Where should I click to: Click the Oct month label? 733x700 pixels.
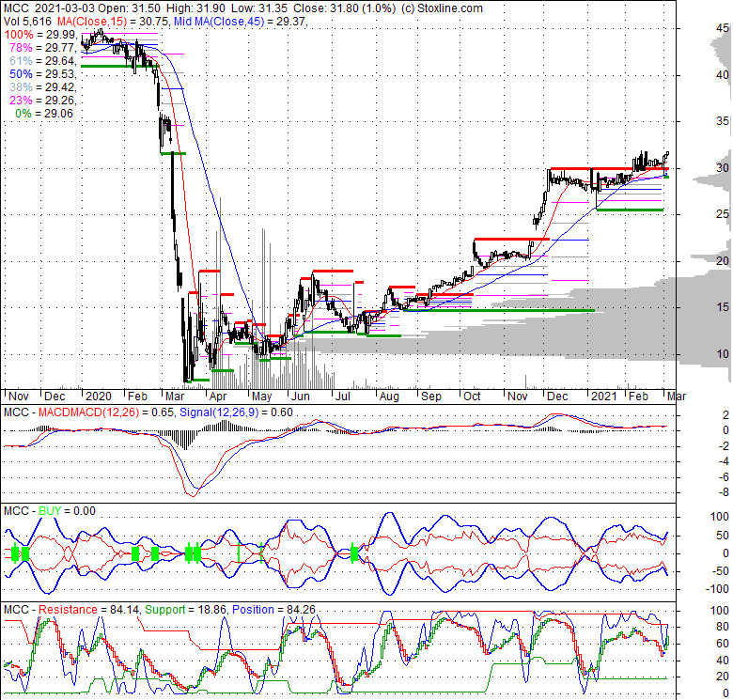(472, 397)
